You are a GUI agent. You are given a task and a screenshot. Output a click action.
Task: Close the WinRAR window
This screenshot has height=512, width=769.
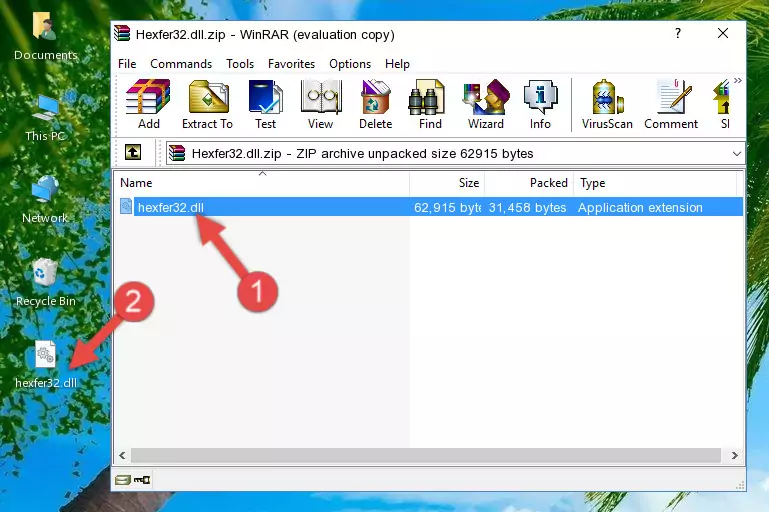(x=723, y=33)
